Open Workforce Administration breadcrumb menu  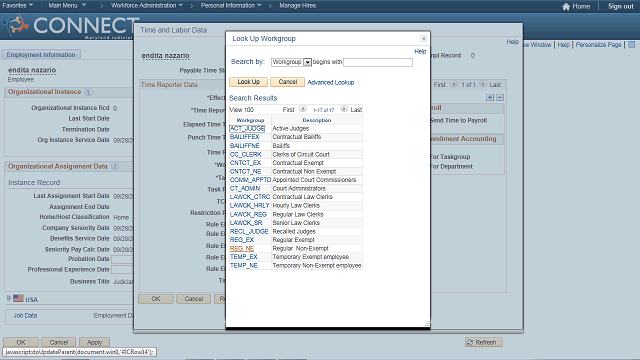(147, 5)
